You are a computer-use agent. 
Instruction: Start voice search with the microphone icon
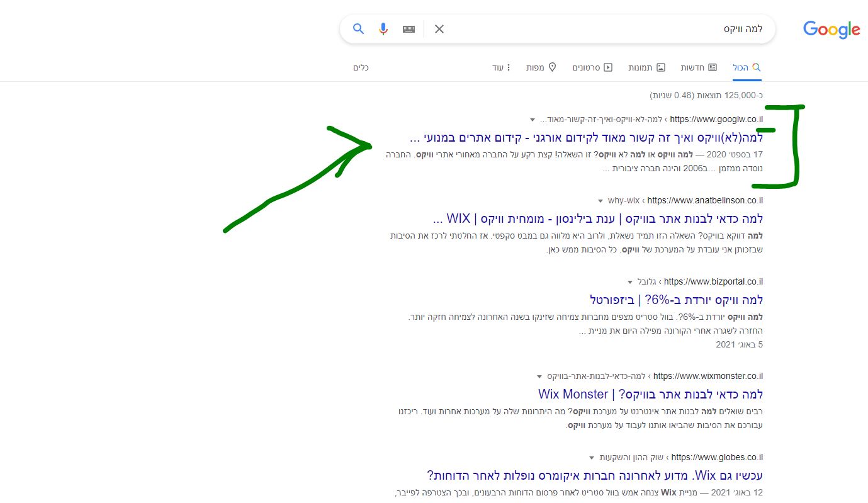(x=383, y=29)
